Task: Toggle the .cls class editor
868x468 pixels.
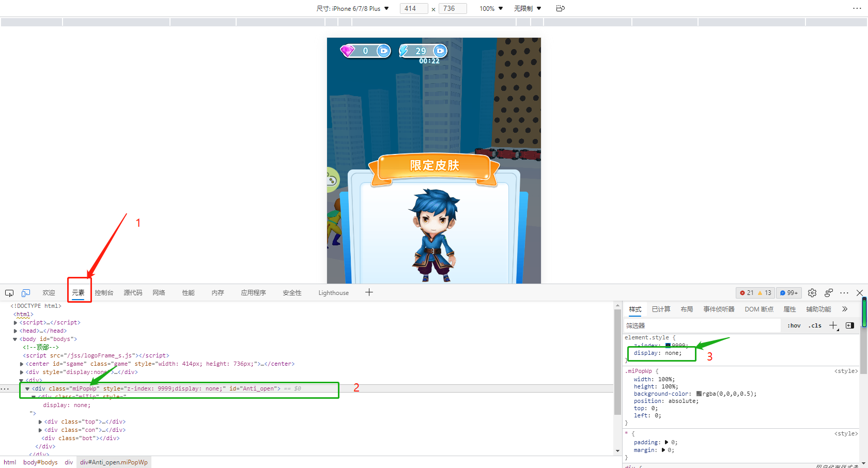Action: point(815,325)
